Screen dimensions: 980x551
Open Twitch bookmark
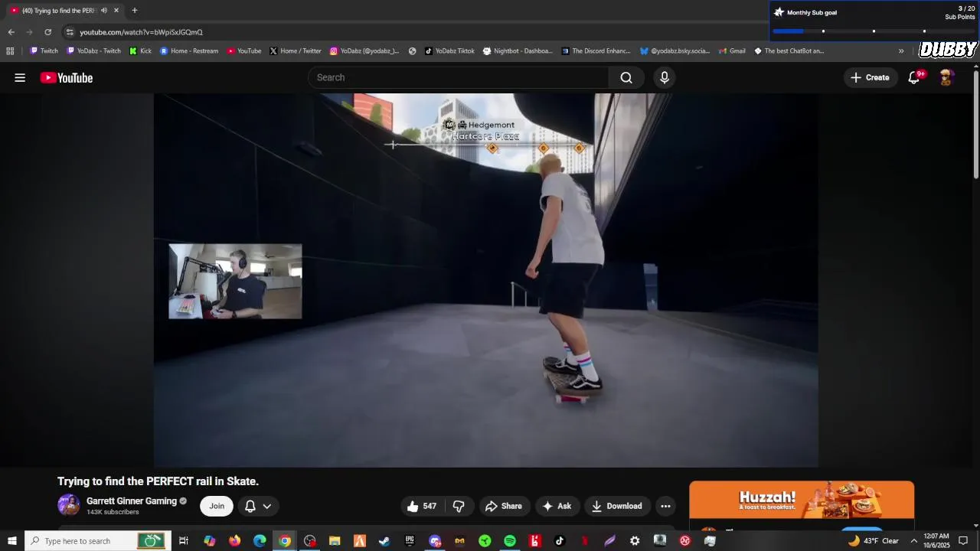(44, 51)
